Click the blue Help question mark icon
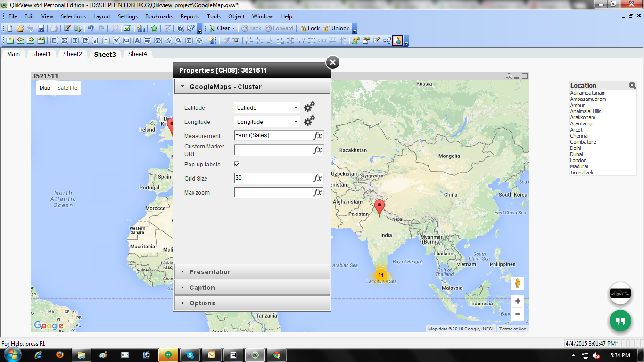Image resolution: width=644 pixels, height=362 pixels. (180, 28)
